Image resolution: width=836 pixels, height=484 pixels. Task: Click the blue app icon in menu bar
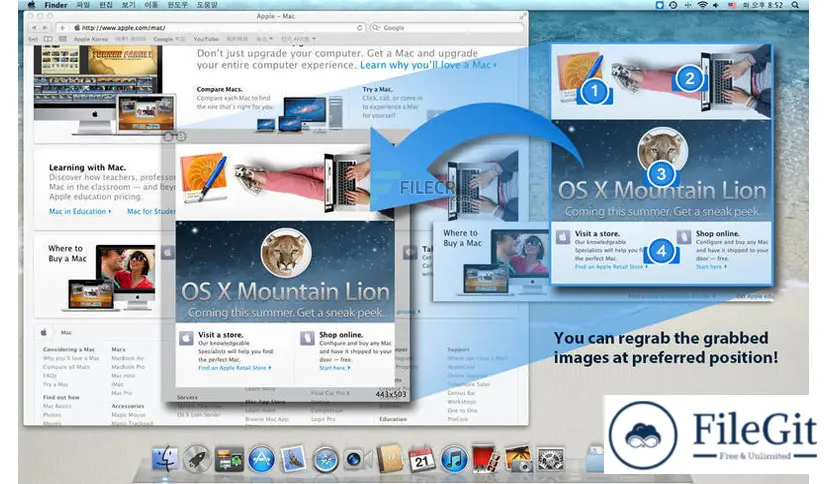660,5
